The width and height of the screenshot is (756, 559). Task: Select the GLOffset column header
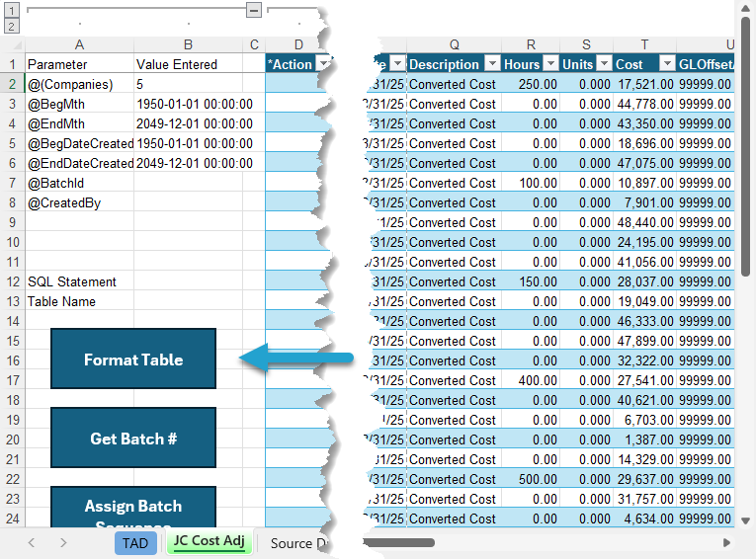click(x=706, y=63)
